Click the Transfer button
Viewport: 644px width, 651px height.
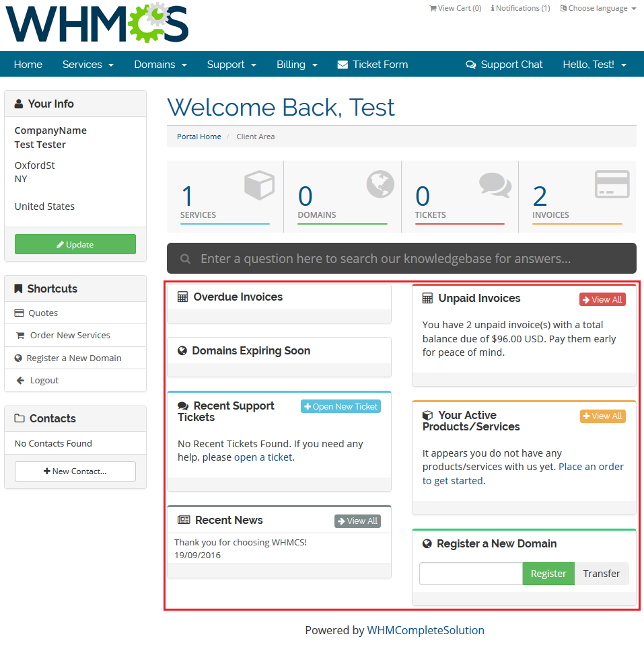[x=602, y=574]
